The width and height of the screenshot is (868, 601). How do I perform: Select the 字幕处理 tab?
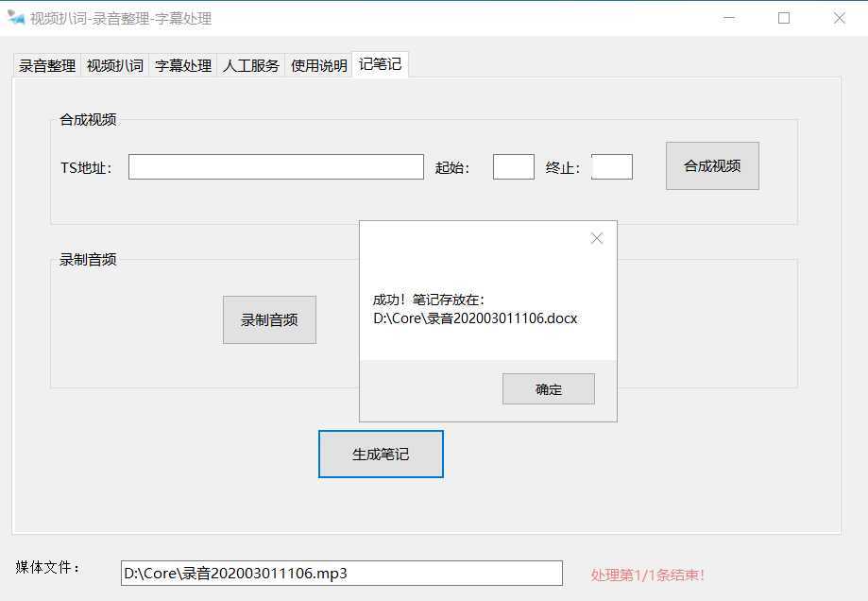(181, 64)
